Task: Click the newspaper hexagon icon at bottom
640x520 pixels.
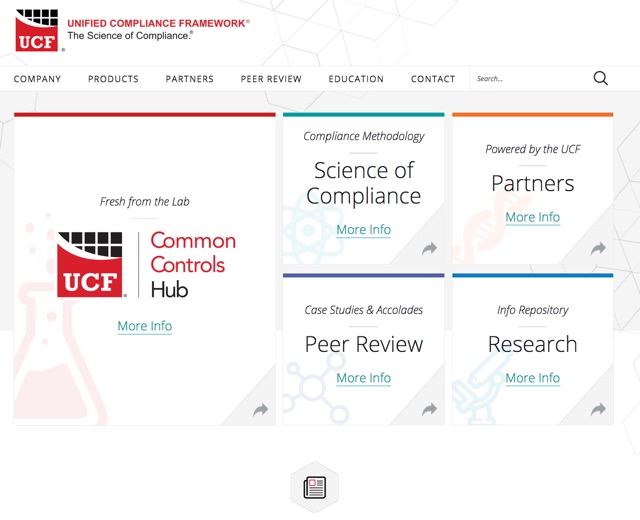Action: click(x=314, y=487)
